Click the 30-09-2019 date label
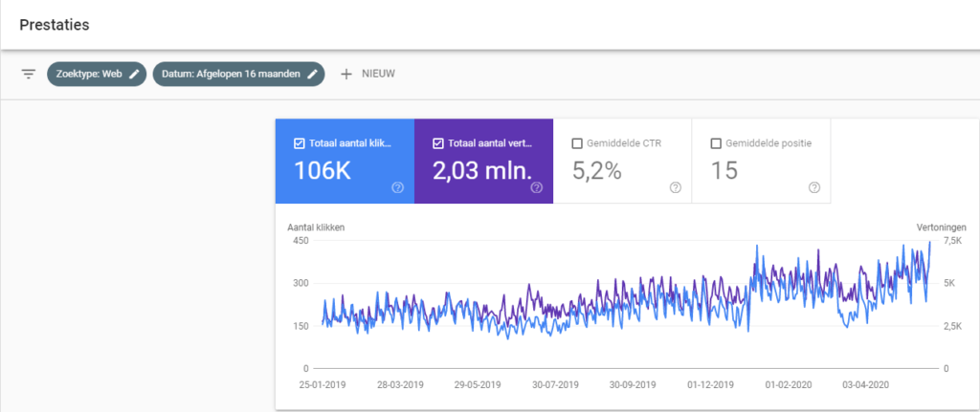Viewport: 980px width, 412px height. click(633, 384)
